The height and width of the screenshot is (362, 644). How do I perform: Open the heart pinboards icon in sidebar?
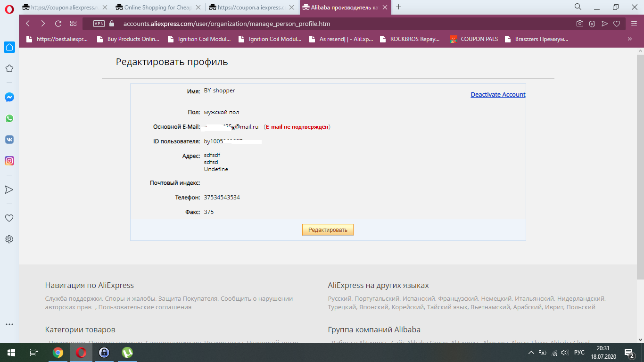[9, 218]
